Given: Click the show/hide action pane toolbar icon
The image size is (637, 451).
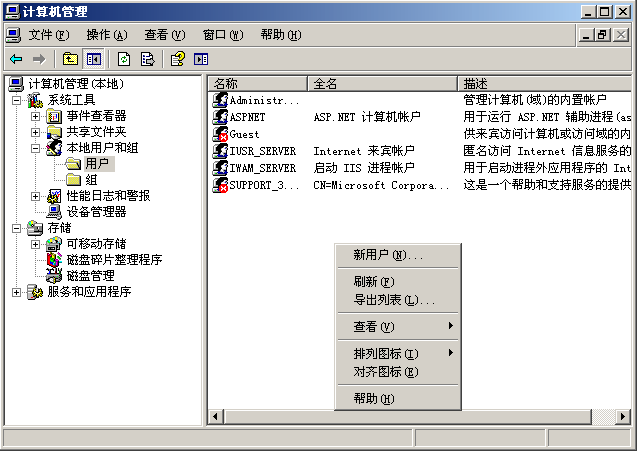Looking at the screenshot, I should [x=201, y=59].
